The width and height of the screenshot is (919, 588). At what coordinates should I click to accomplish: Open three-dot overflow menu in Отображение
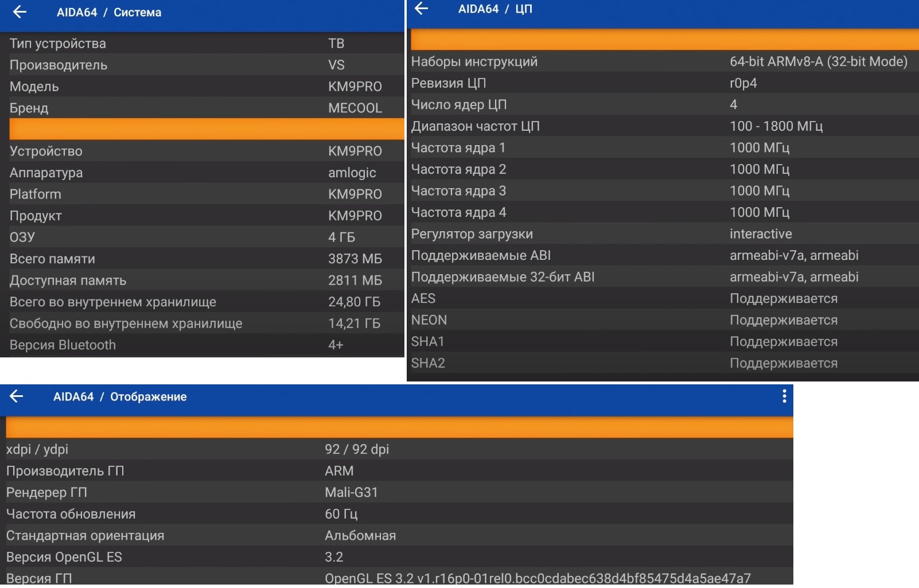784,396
